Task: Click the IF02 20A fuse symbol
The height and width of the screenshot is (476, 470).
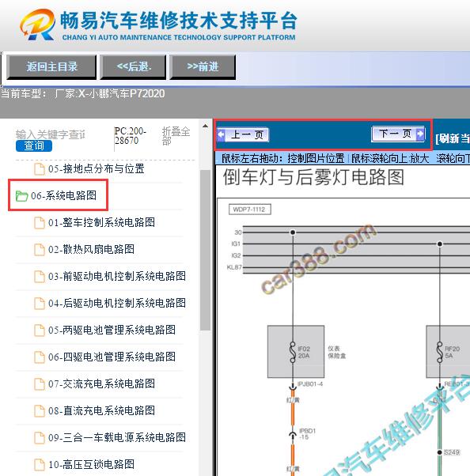Action: pyautogui.click(x=293, y=352)
